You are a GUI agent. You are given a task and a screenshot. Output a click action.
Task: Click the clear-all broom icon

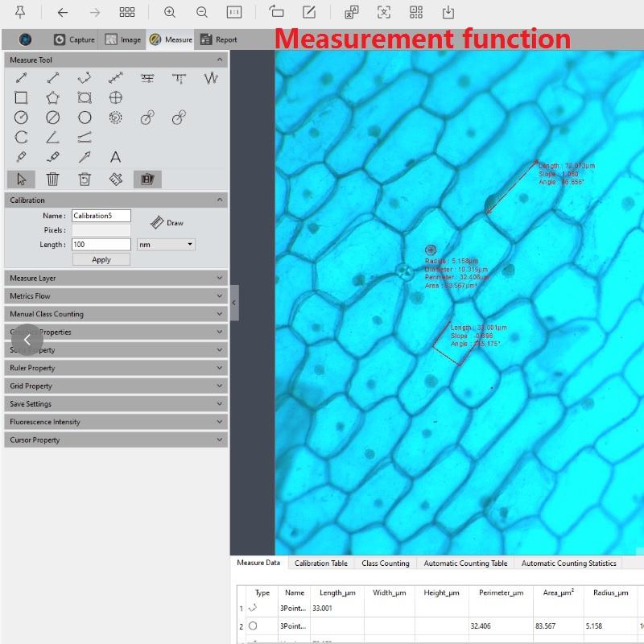116,180
